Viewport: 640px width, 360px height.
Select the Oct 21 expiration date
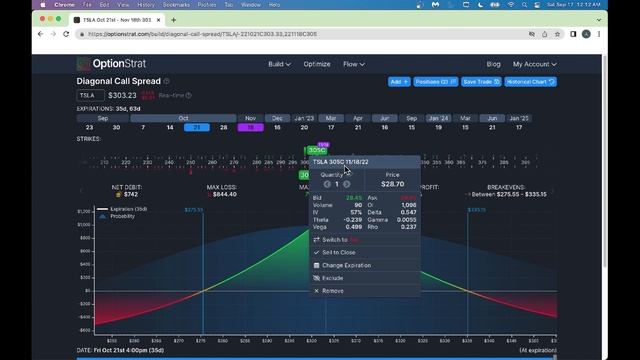click(x=197, y=127)
